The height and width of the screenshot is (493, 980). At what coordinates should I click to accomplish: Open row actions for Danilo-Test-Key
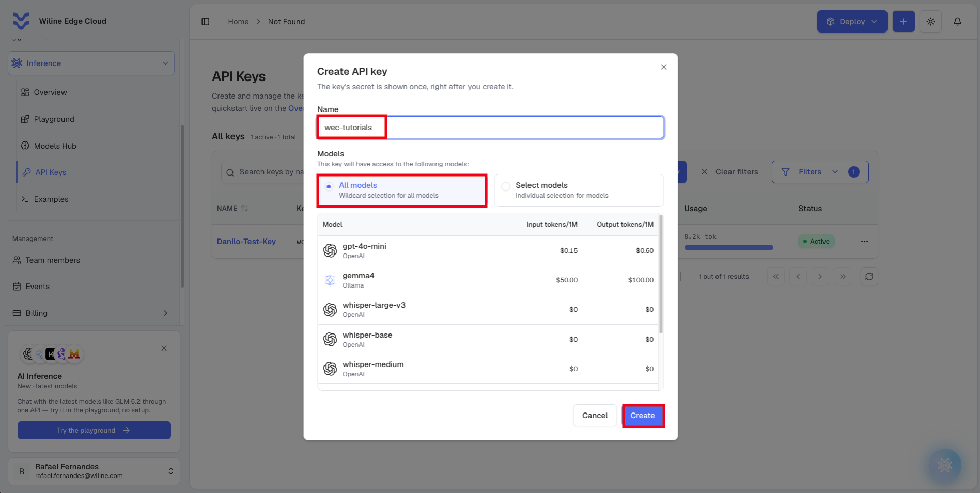865,242
